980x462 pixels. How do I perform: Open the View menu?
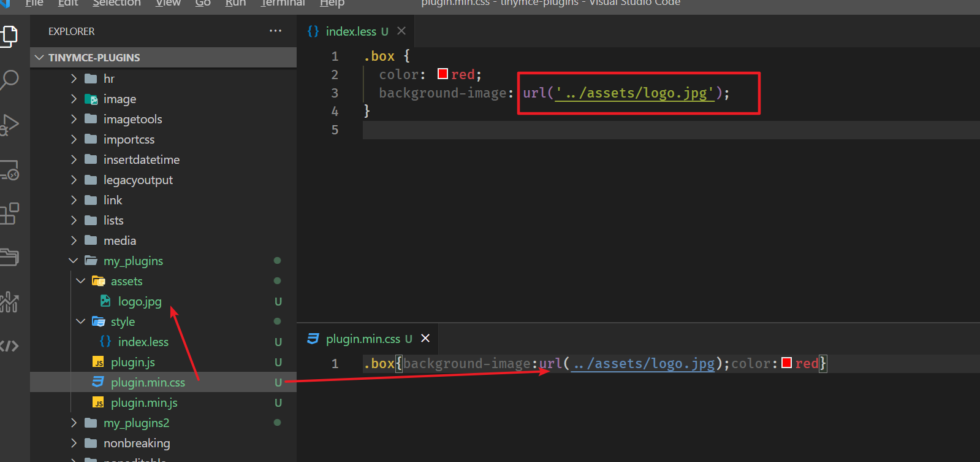pos(168,3)
